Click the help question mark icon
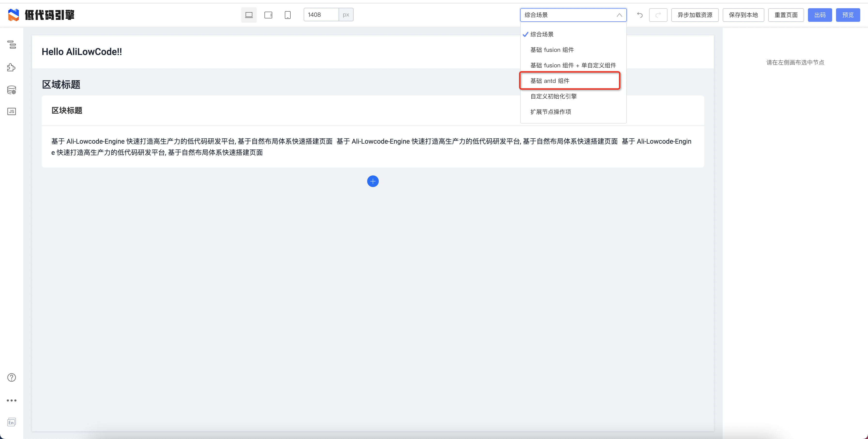 pyautogui.click(x=11, y=377)
